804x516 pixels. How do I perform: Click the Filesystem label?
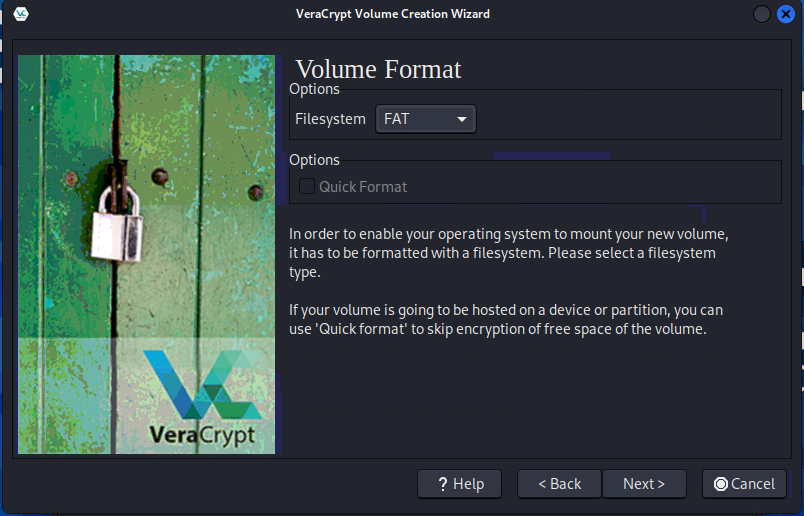pyautogui.click(x=330, y=119)
